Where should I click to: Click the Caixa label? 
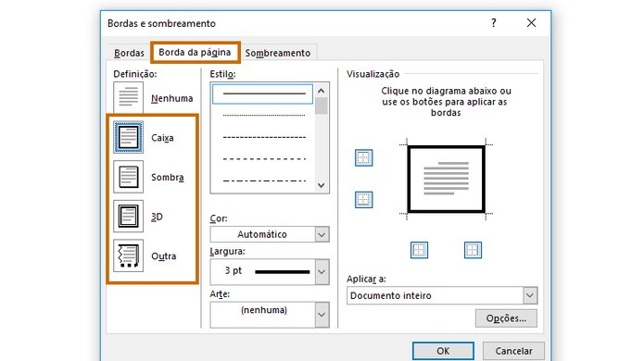pos(162,138)
